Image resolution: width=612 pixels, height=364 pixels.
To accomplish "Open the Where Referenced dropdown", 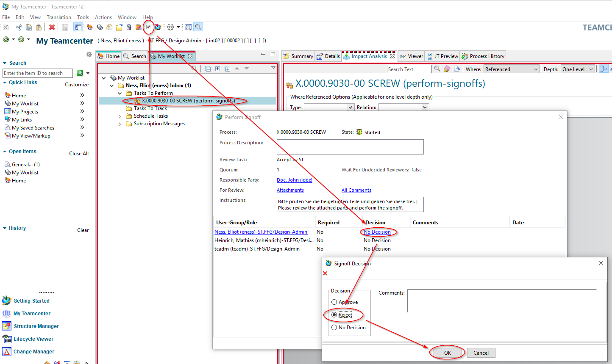I will tap(512, 69).
